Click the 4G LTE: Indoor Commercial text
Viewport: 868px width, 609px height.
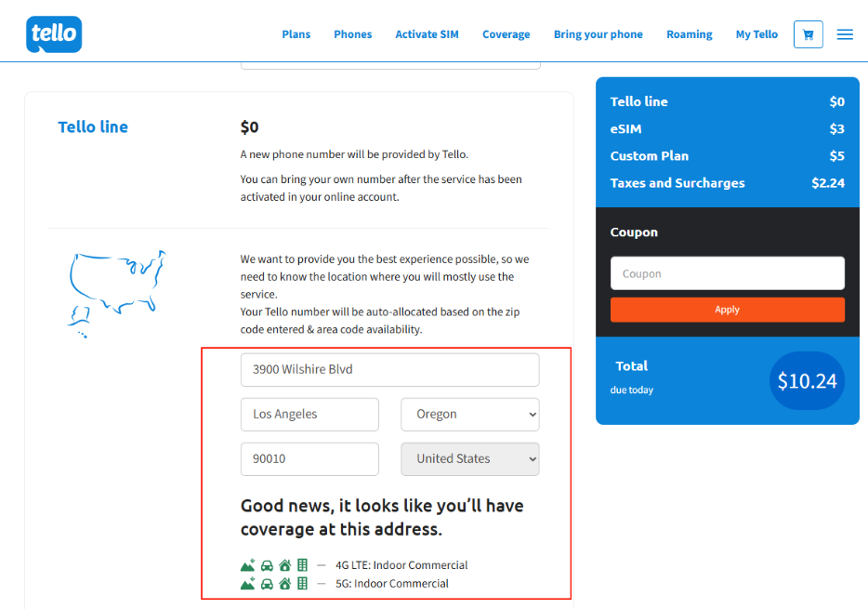tap(401, 565)
